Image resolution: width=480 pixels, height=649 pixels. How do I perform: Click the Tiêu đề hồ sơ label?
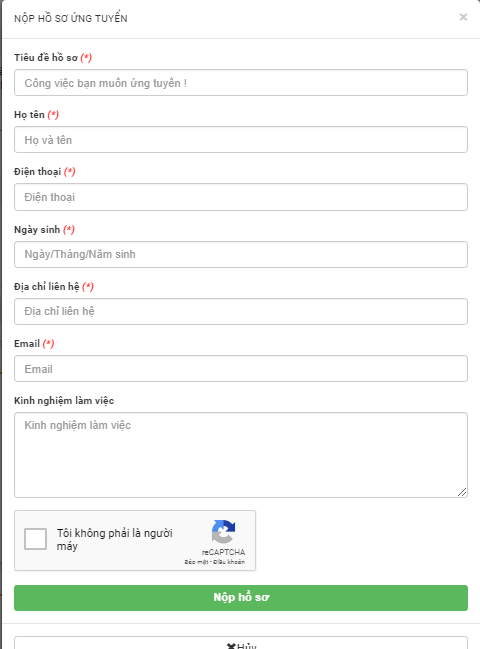tap(46, 58)
